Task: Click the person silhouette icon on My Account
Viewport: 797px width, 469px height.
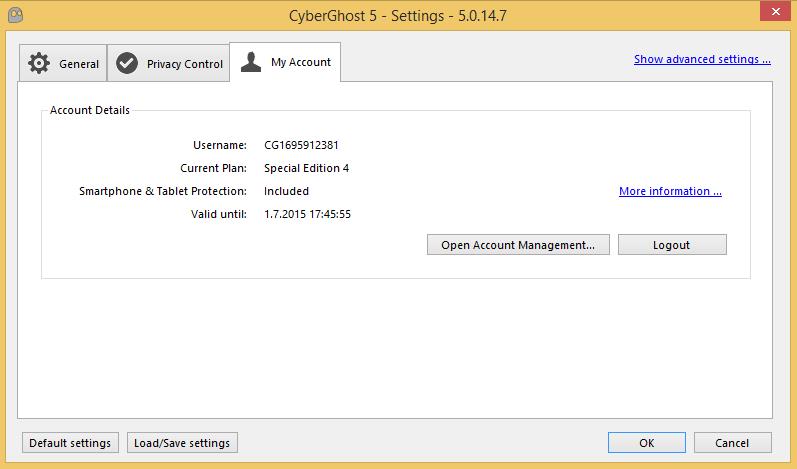Action: [251, 62]
